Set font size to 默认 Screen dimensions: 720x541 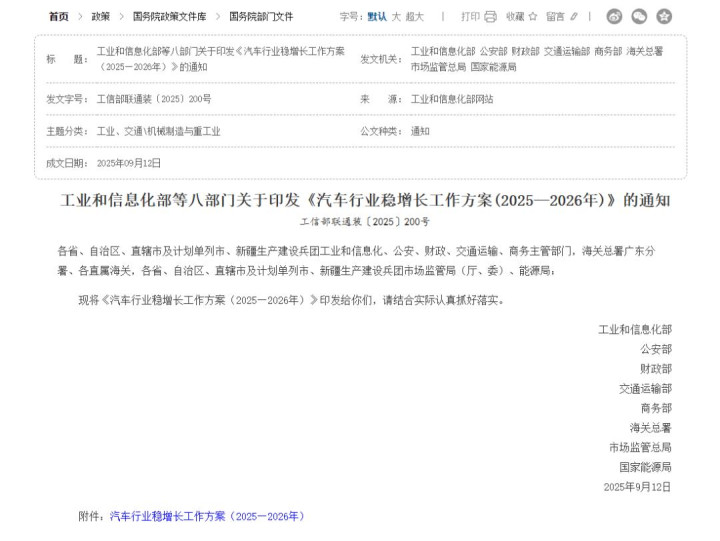[x=377, y=17]
